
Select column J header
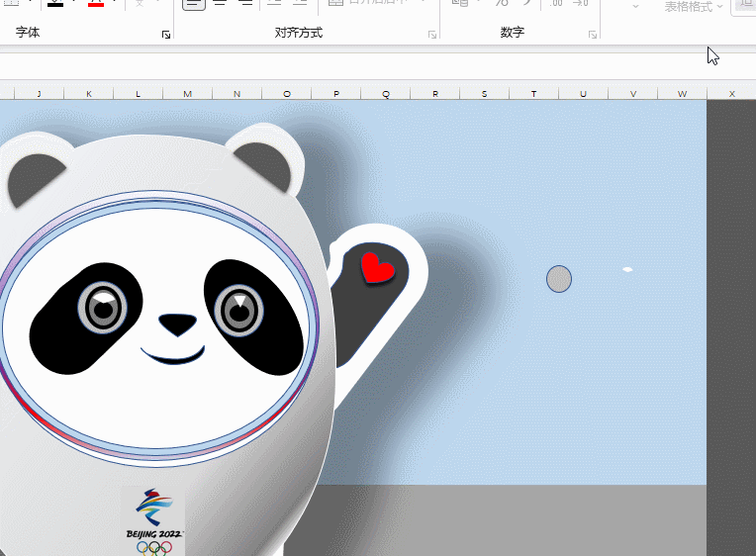point(39,94)
